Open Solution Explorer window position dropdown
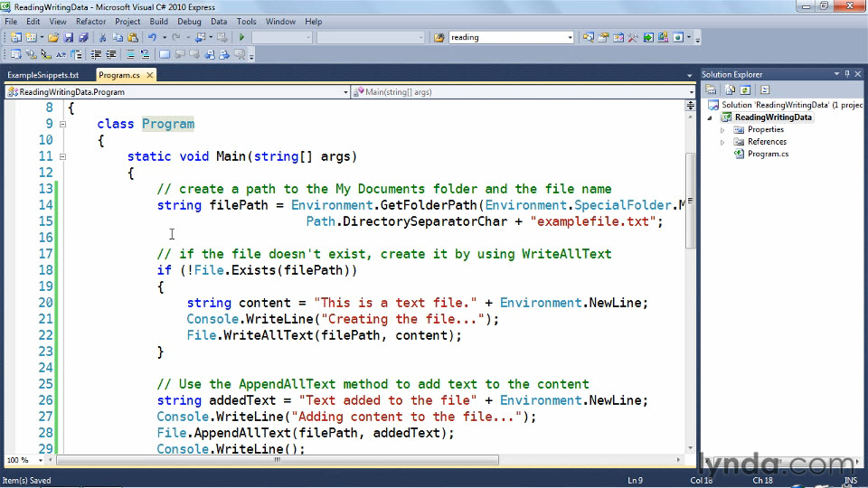The width and height of the screenshot is (868, 488). (x=836, y=74)
